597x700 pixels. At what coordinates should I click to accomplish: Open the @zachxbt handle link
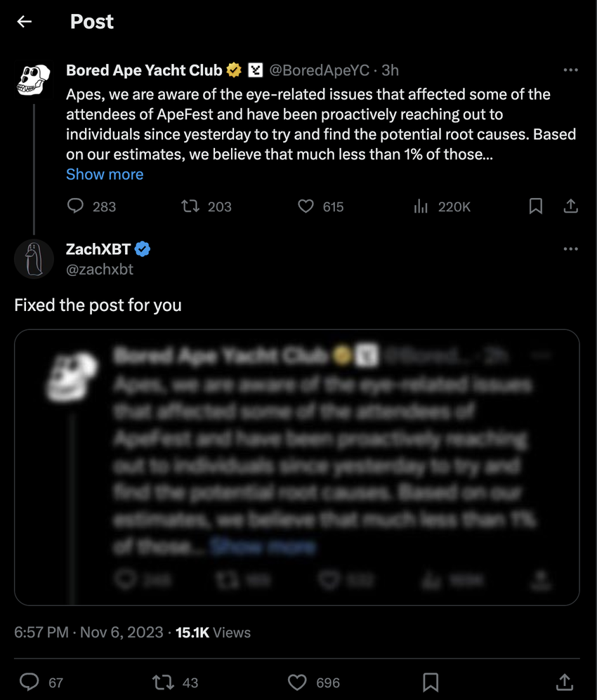[99, 269]
